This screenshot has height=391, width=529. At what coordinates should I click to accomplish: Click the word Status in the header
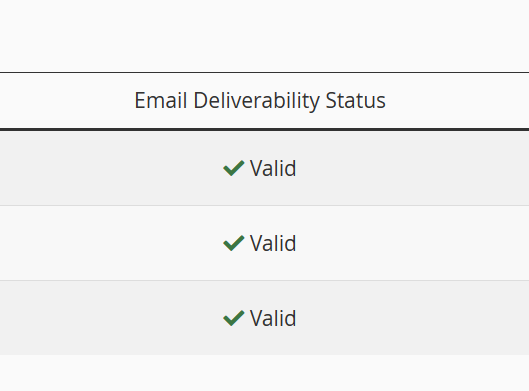pyautogui.click(x=356, y=101)
